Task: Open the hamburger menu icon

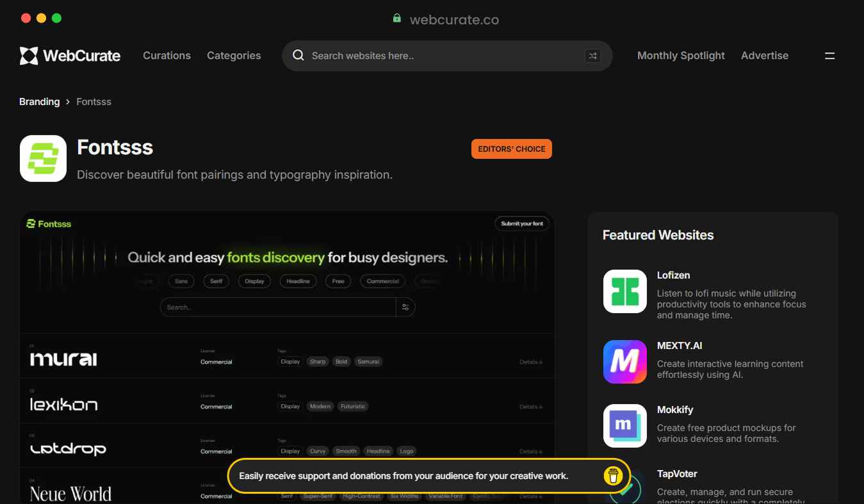Action: (x=829, y=56)
